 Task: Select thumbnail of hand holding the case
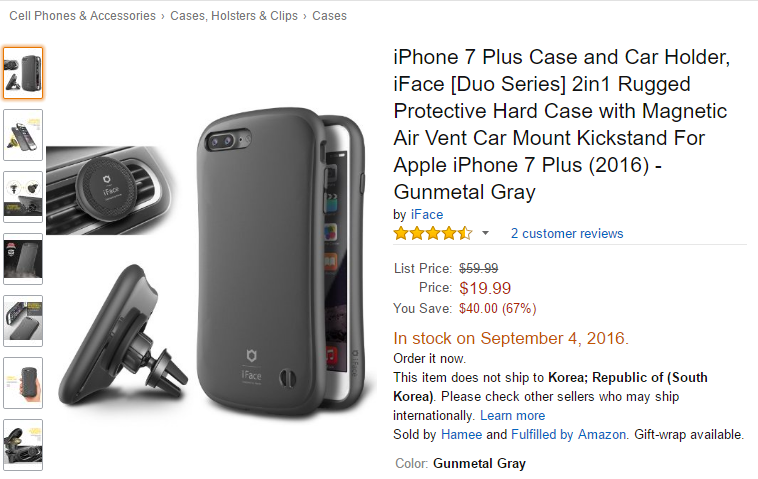[23, 383]
